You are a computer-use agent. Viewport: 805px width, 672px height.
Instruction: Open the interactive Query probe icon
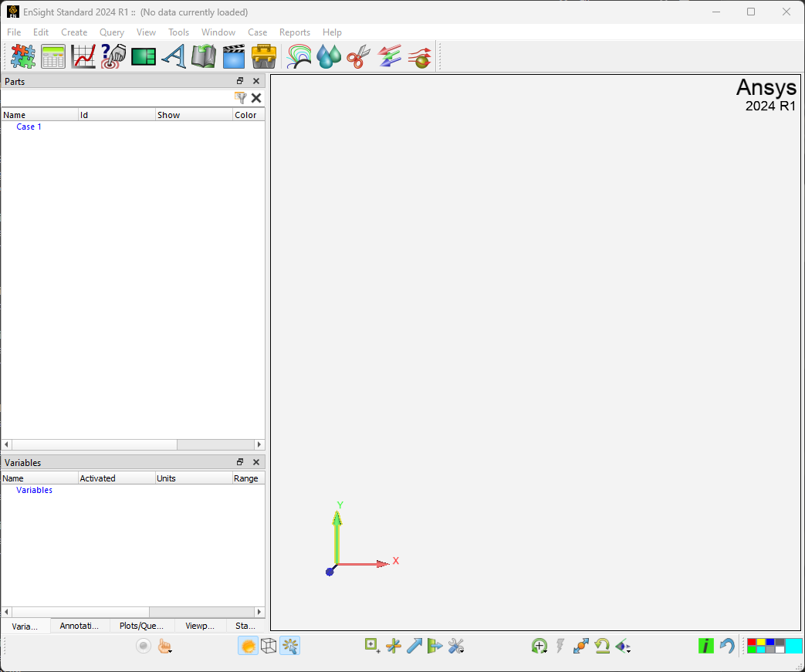tap(113, 56)
